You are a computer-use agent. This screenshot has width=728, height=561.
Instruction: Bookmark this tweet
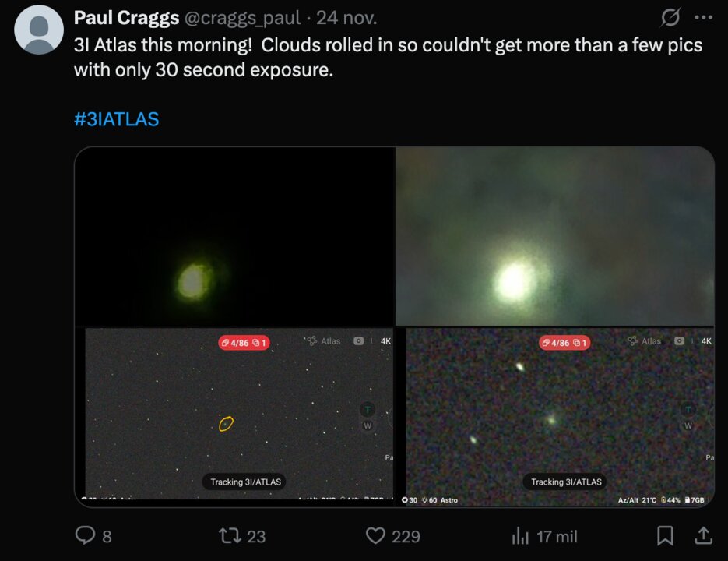(x=665, y=535)
